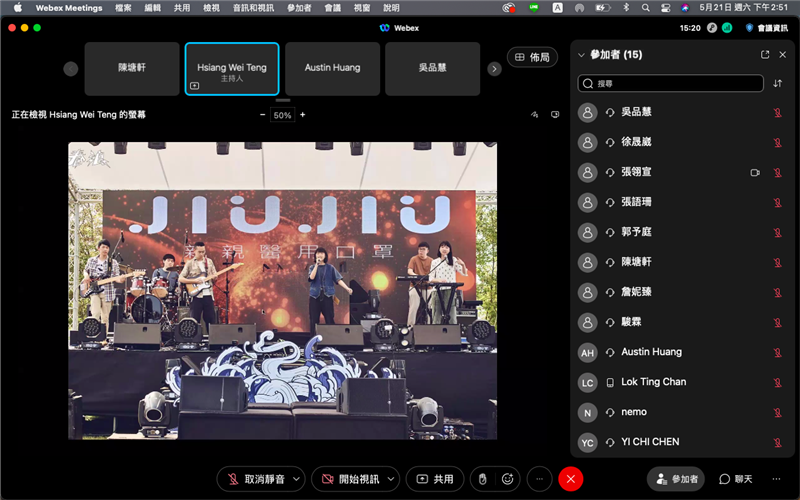
Task: Expand audio options arrow beside 取消靜音
Action: tap(295, 479)
